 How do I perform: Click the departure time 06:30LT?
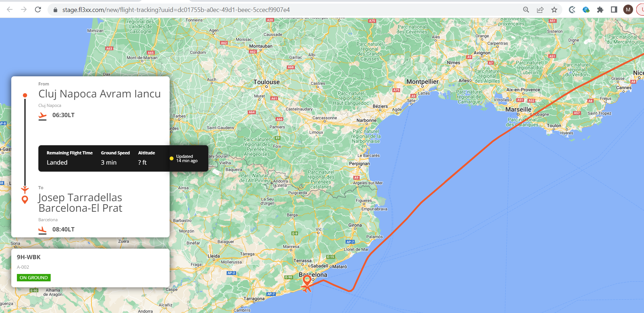[x=63, y=115]
